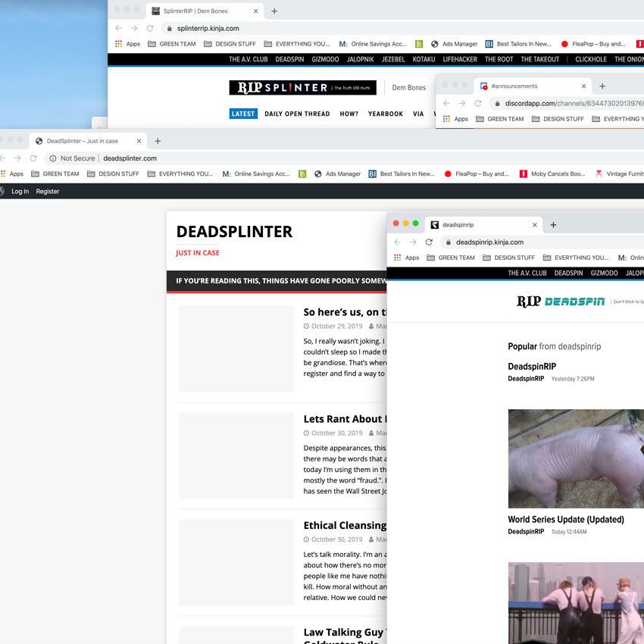Viewport: 644px width, 644px height.
Task: Open DESIGN STUFF bookmark folder in SplinterRIP window
Action: [x=230, y=44]
